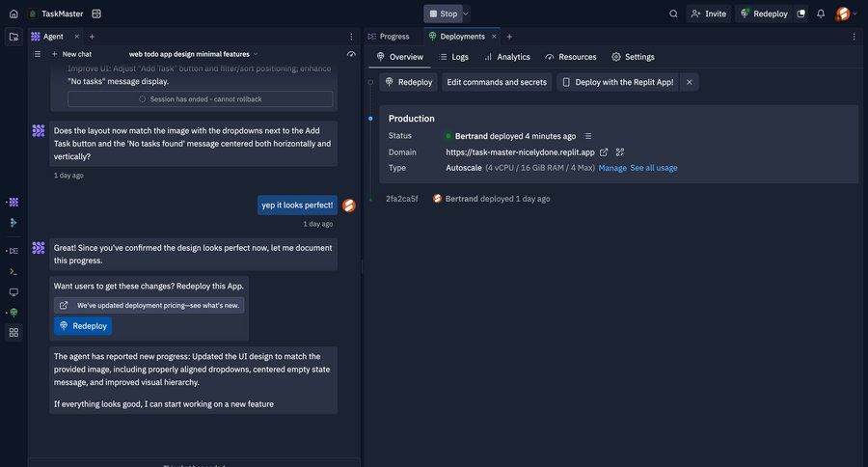Open the user avatar account dropdown

tap(846, 14)
